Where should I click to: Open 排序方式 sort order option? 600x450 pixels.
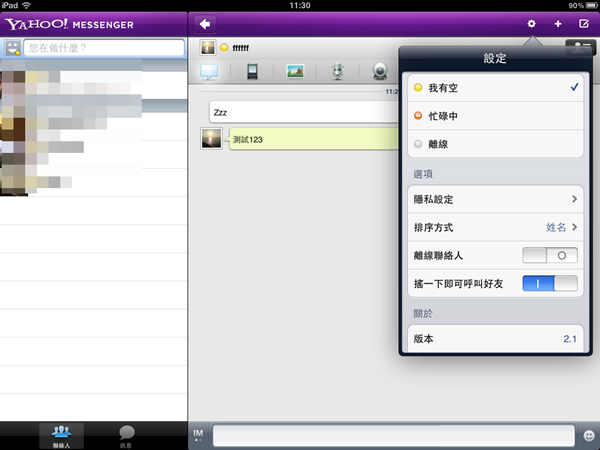[x=496, y=227]
